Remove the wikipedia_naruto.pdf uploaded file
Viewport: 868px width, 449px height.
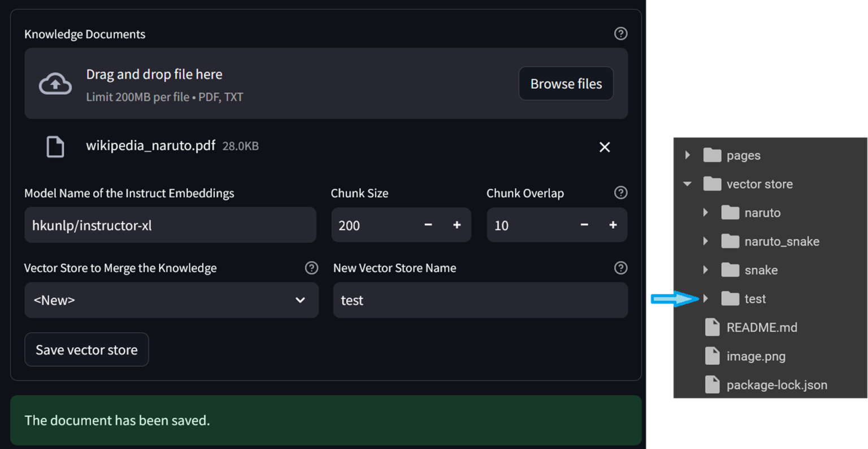click(x=604, y=147)
